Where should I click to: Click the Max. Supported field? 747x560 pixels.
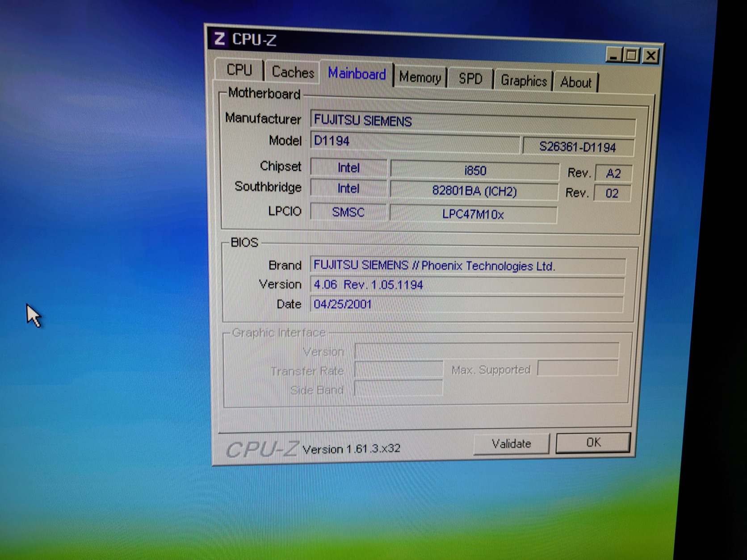point(578,368)
